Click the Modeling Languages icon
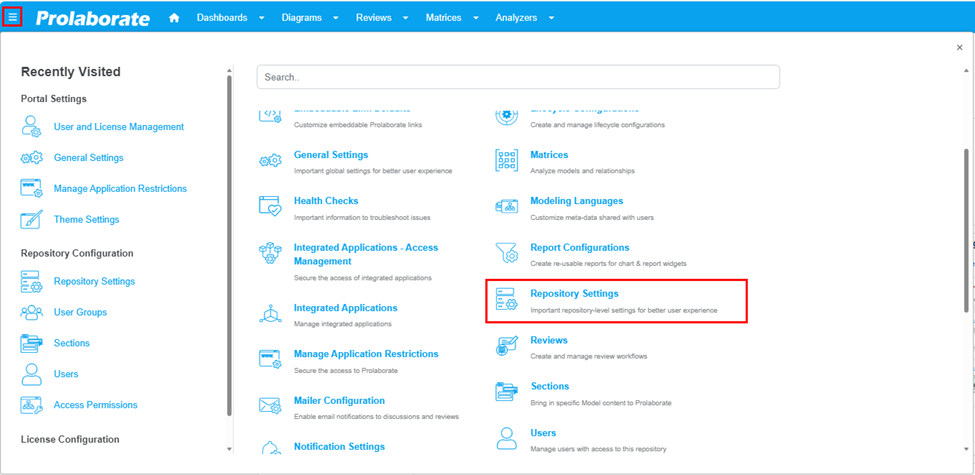 click(x=506, y=206)
